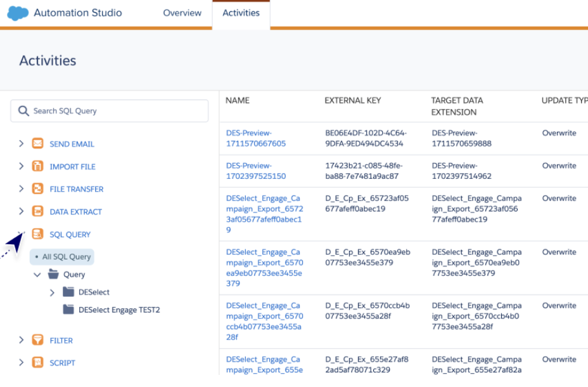This screenshot has width=588, height=387.
Task: Click the Filter activity icon
Action: (x=37, y=340)
